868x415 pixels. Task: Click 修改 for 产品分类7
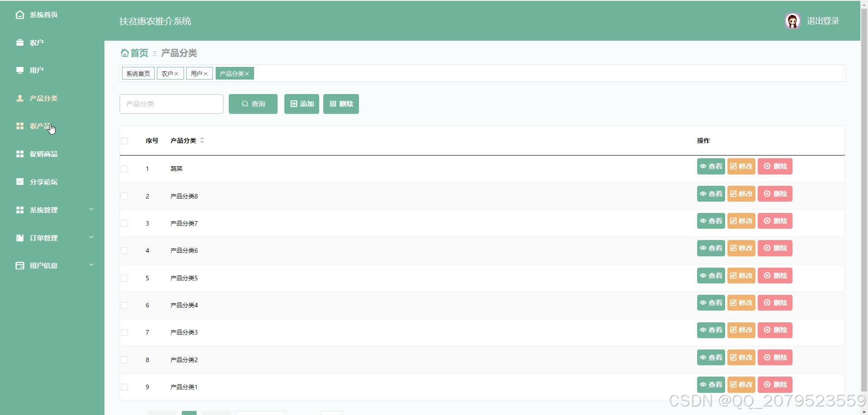pos(741,221)
